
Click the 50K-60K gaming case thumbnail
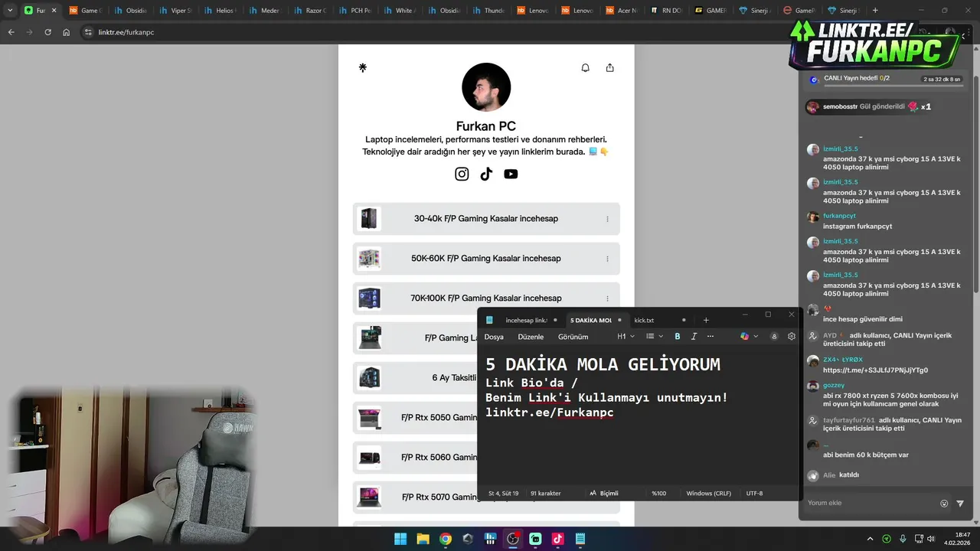tap(369, 259)
